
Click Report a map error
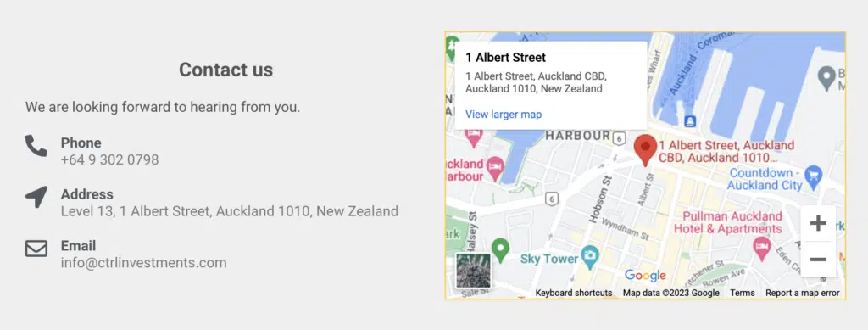(802, 293)
